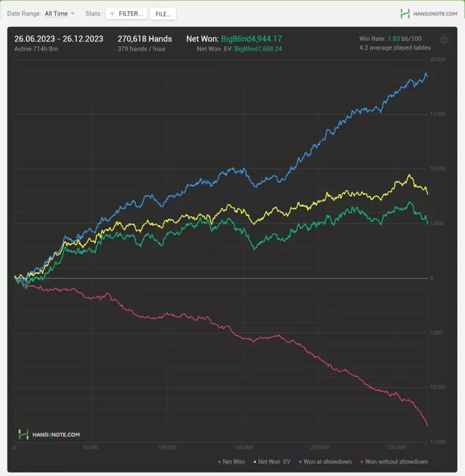Click the Net Won EV BigBlind7,658.24 value
The height and width of the screenshot is (476, 465).
(x=258, y=49)
